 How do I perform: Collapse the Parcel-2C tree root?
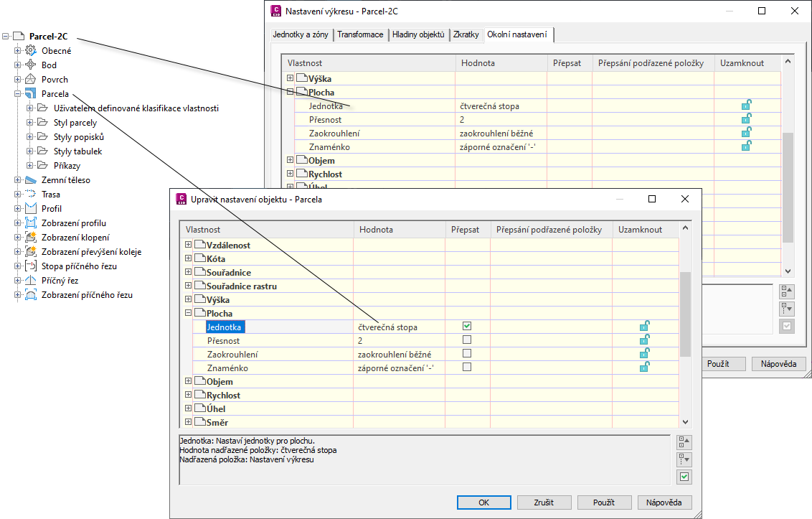(x=6, y=37)
